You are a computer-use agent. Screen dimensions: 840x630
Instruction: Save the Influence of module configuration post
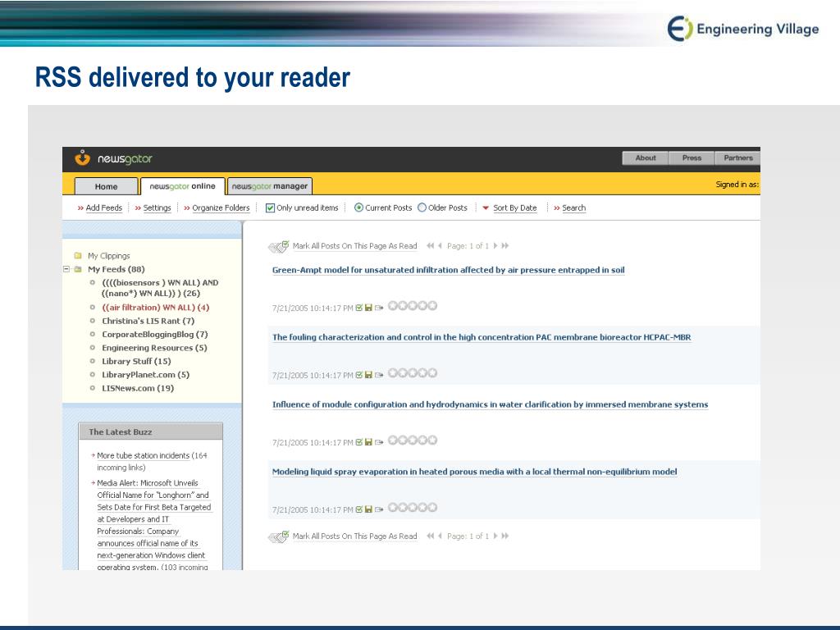pyautogui.click(x=368, y=442)
